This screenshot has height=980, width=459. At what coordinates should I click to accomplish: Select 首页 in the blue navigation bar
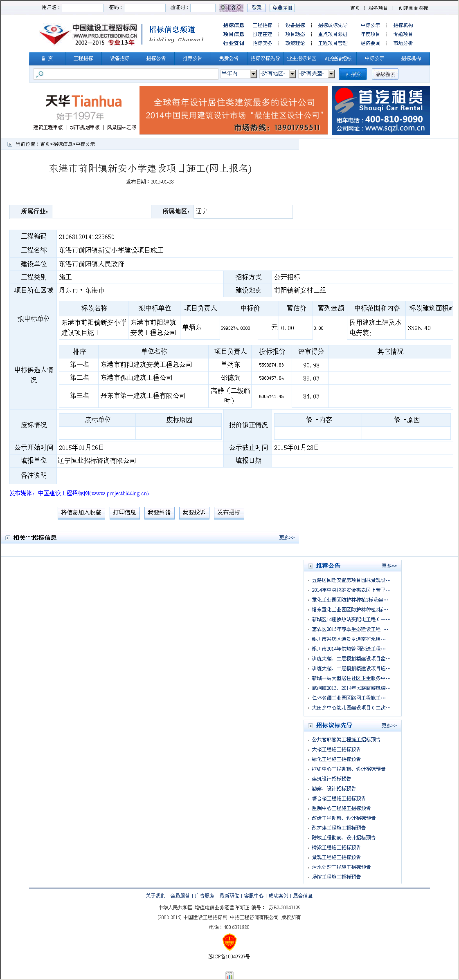[x=47, y=58]
